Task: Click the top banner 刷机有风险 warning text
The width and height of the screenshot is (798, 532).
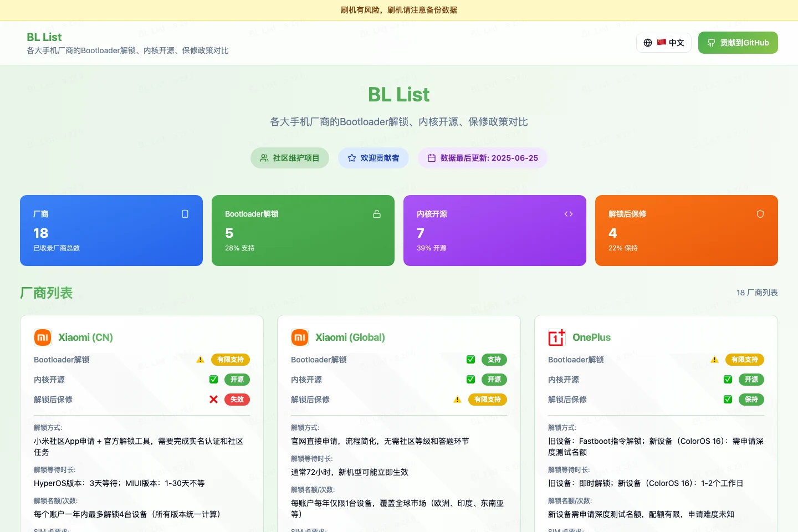Action: pyautogui.click(x=399, y=10)
